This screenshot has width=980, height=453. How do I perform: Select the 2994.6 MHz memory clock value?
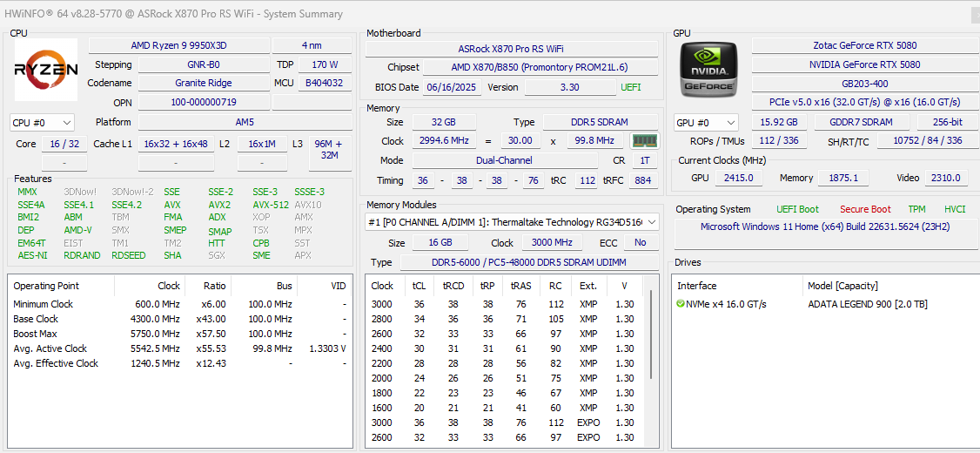pyautogui.click(x=444, y=141)
